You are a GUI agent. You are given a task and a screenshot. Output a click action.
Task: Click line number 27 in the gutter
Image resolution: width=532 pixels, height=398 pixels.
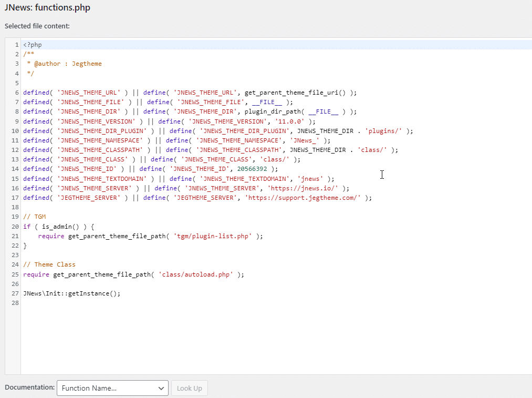coord(15,293)
